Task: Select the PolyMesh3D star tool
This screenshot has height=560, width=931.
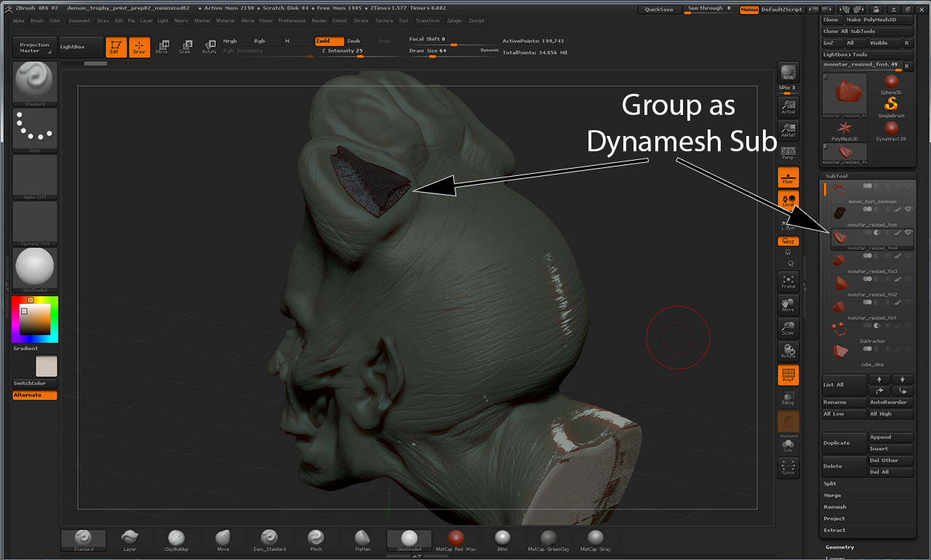Action: pos(845,131)
